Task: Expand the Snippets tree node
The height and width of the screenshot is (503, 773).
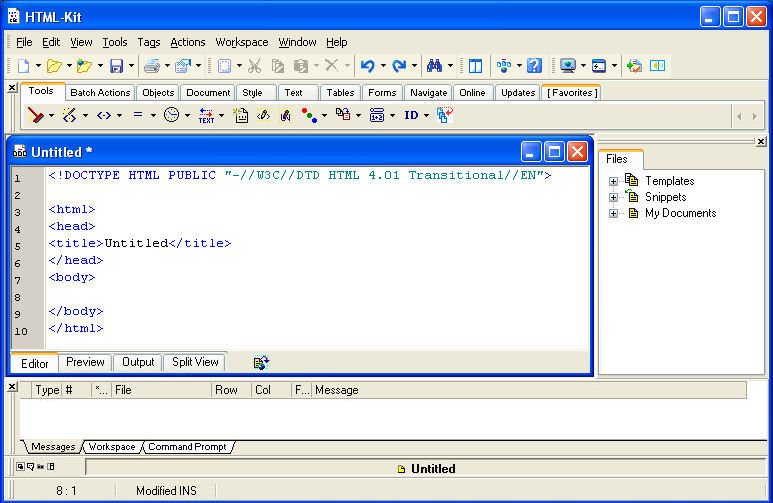Action: click(613, 197)
